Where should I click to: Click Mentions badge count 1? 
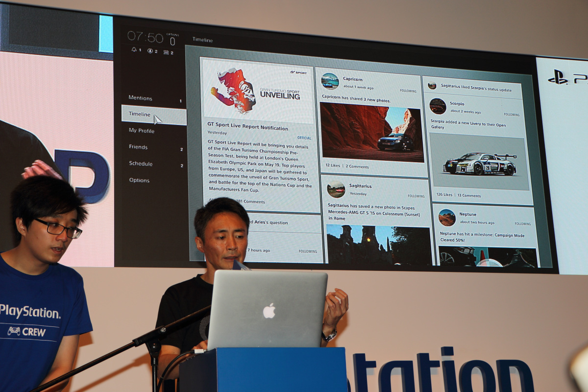pyautogui.click(x=180, y=101)
